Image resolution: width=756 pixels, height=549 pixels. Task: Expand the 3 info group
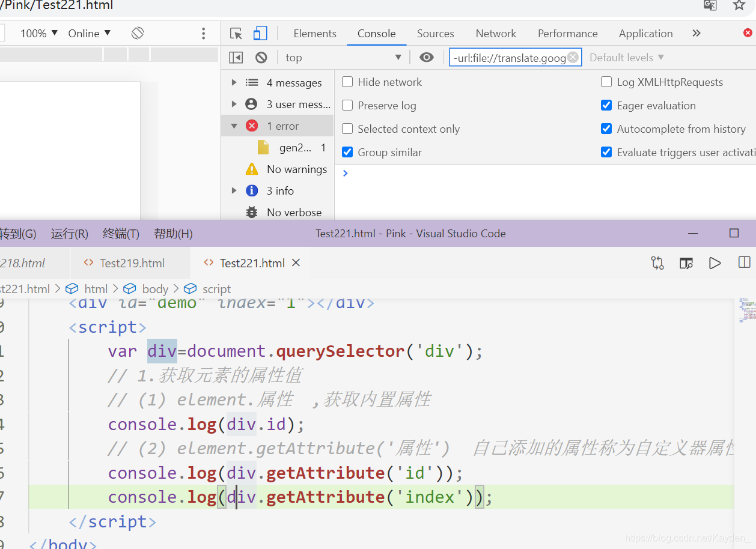[x=234, y=191]
